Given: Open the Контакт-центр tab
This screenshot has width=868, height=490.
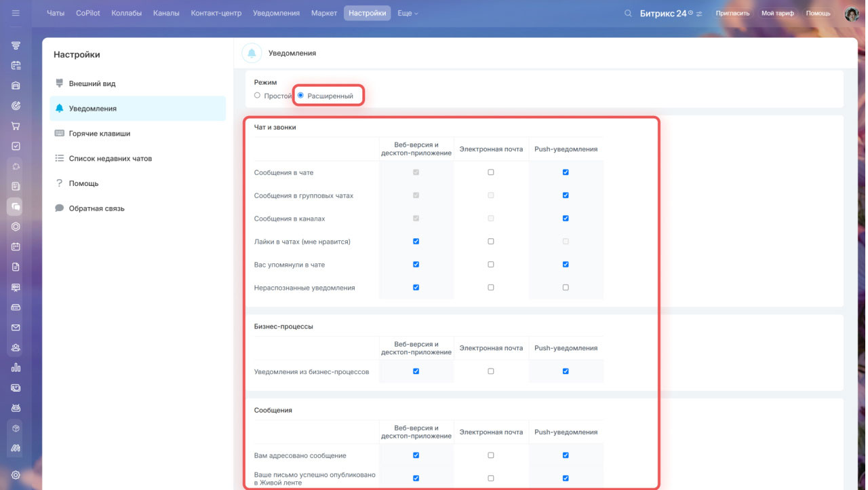Looking at the screenshot, I should tap(216, 14).
